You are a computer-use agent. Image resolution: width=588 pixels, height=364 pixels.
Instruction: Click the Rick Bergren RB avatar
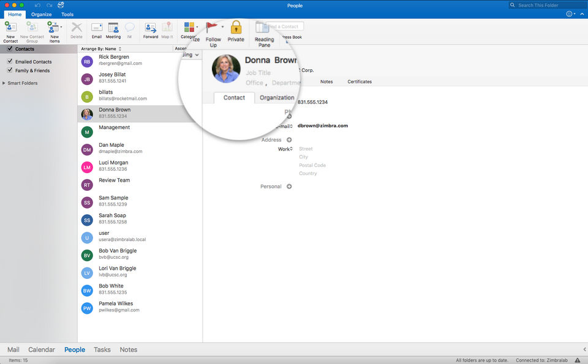[87, 62]
